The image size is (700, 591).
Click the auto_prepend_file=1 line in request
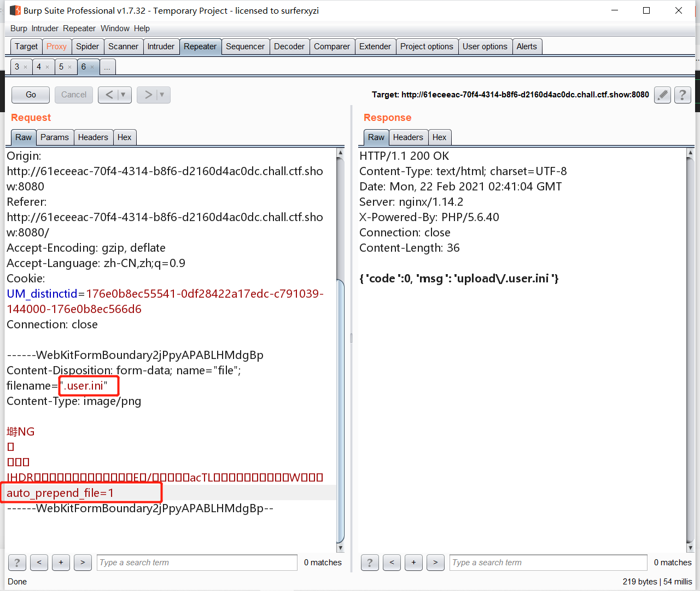coord(60,493)
